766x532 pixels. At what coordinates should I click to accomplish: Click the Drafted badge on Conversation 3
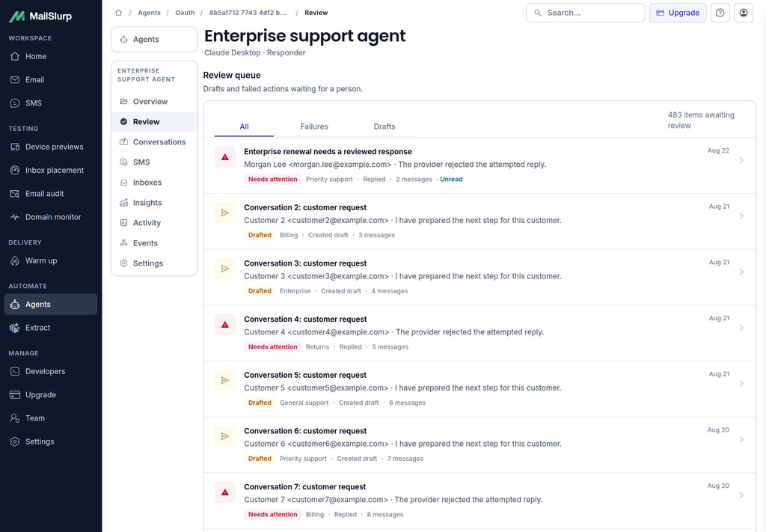point(260,291)
